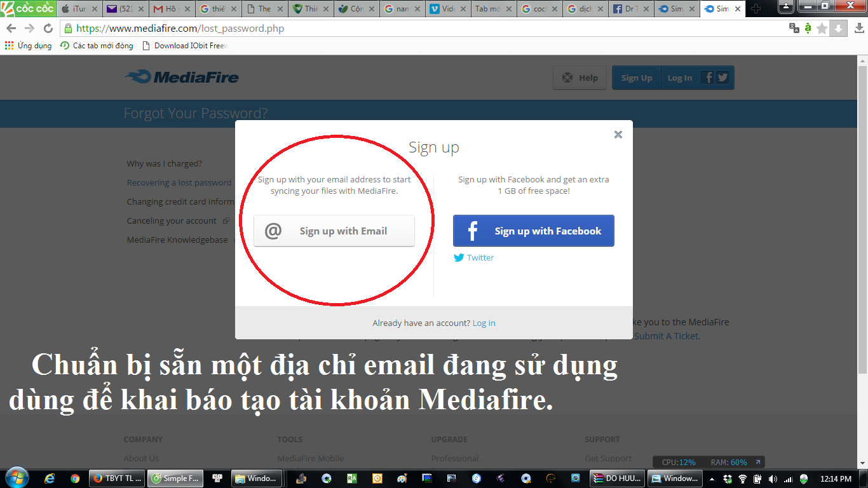Open the Wi-Fi network tray icon
The width and height of the screenshot is (868, 488).
[742, 478]
